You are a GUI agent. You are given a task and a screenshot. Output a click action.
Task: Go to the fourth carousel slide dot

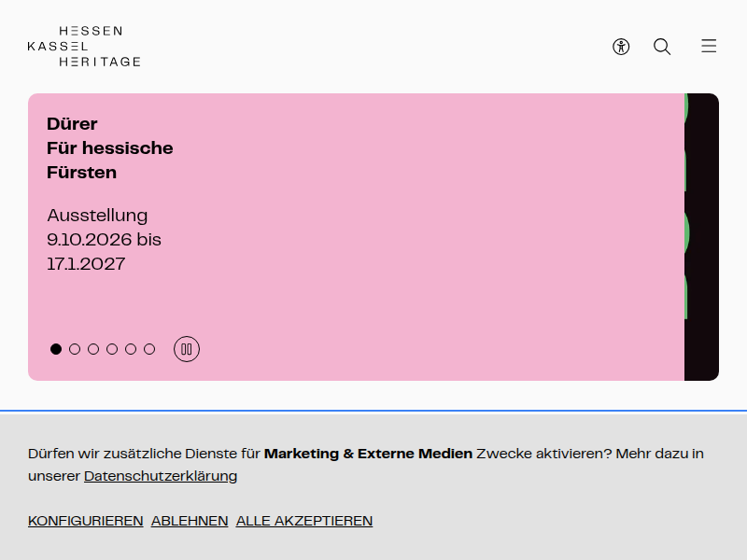[x=112, y=349]
